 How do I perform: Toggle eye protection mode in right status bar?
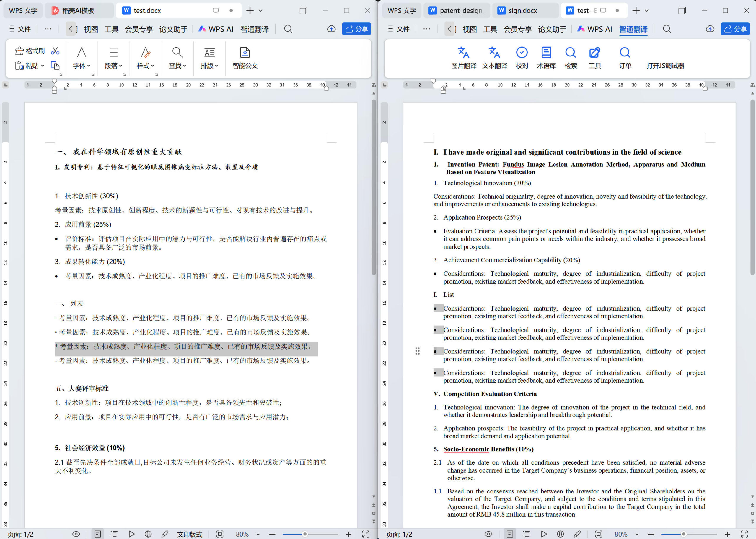pyautogui.click(x=488, y=534)
